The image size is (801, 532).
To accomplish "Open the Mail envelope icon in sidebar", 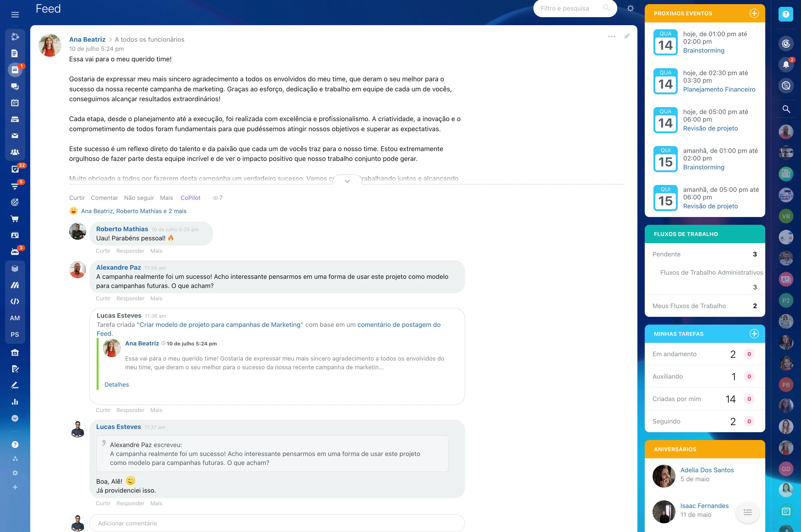I will [15, 136].
